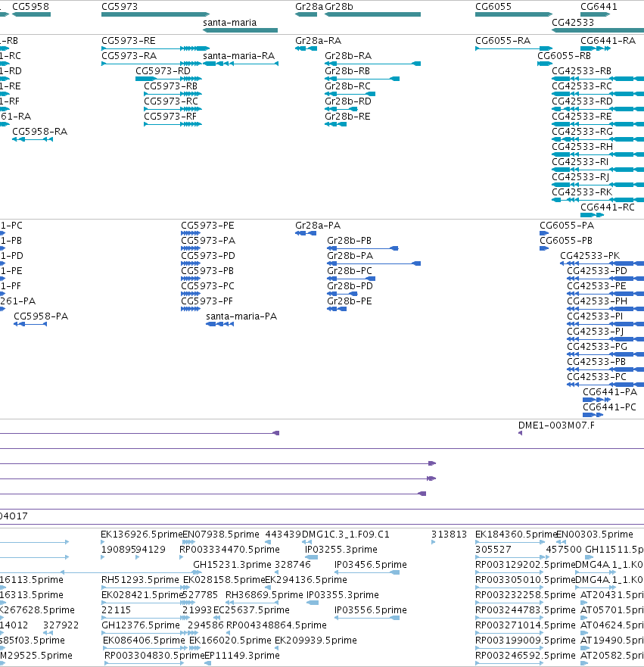The height and width of the screenshot is (667, 644).
Task: Click the santa-maria-PA protein label
Action: pos(241,316)
